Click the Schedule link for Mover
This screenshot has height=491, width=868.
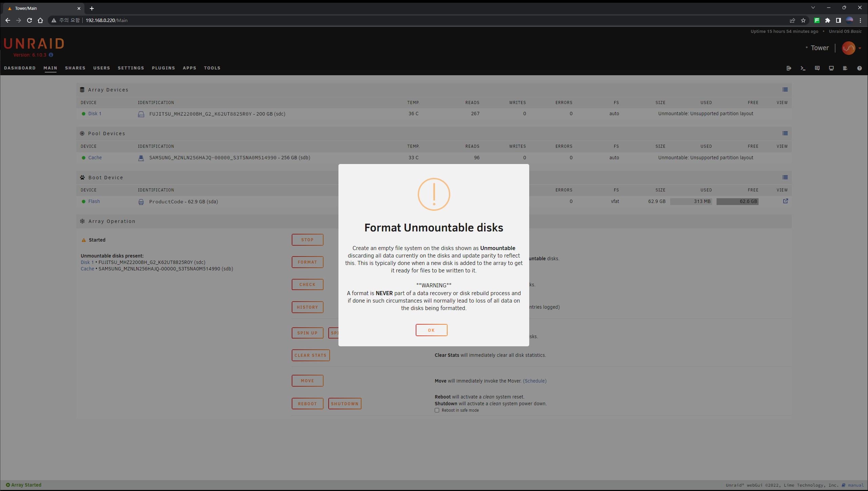(x=535, y=381)
